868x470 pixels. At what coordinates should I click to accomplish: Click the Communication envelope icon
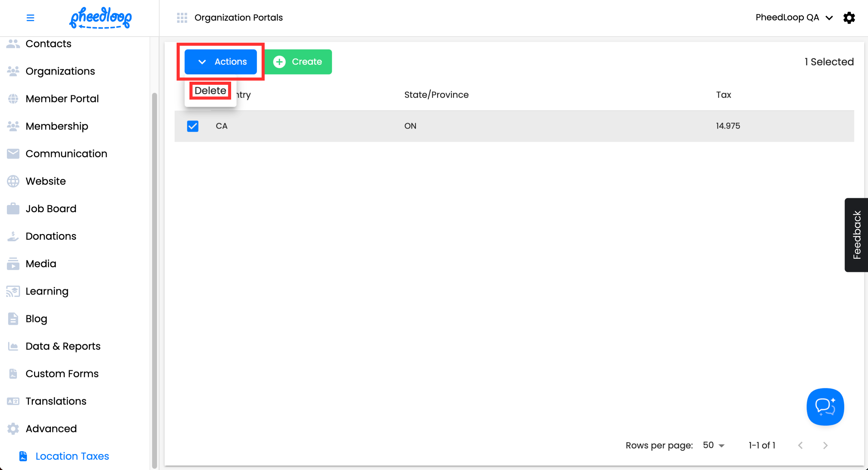13,154
